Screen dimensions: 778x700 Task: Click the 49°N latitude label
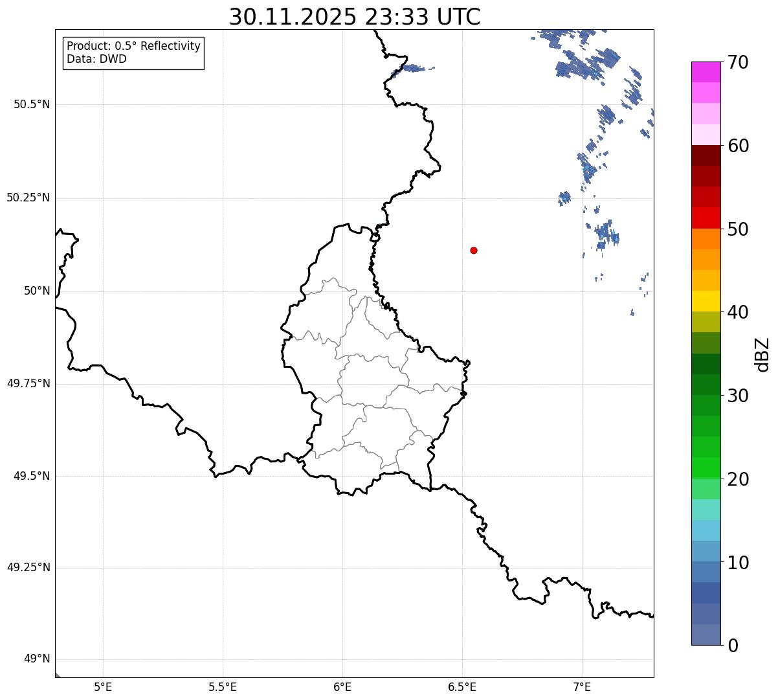tap(37, 659)
